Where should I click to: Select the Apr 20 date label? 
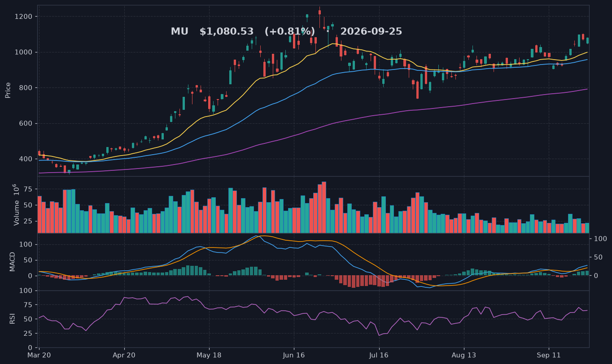pos(124,355)
